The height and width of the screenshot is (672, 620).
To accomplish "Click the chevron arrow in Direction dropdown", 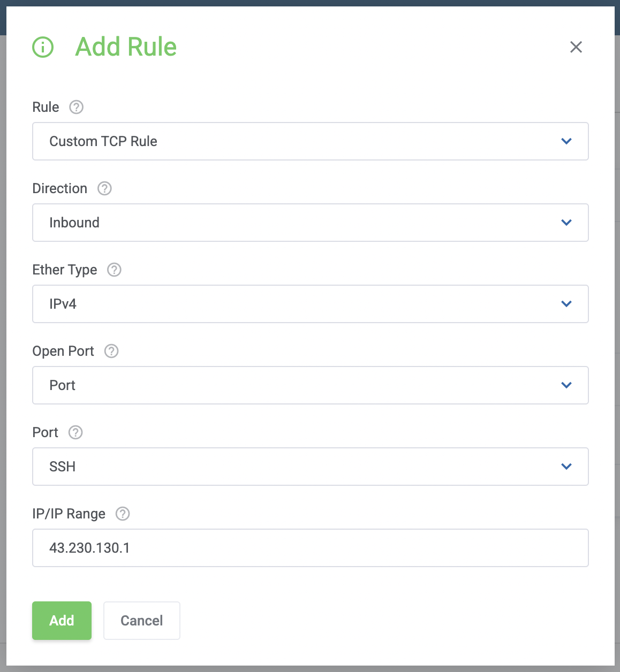I will pos(566,223).
